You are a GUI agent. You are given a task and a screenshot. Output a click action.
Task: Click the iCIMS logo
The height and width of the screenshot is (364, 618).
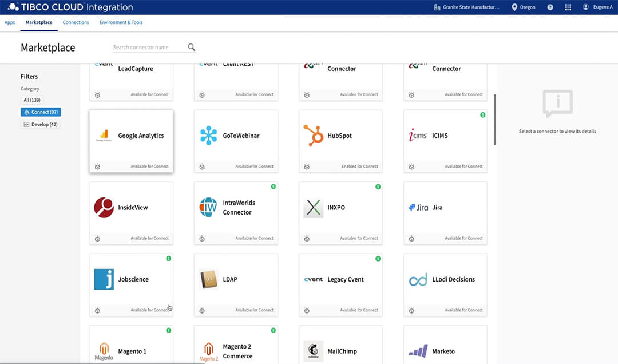pyautogui.click(x=418, y=135)
